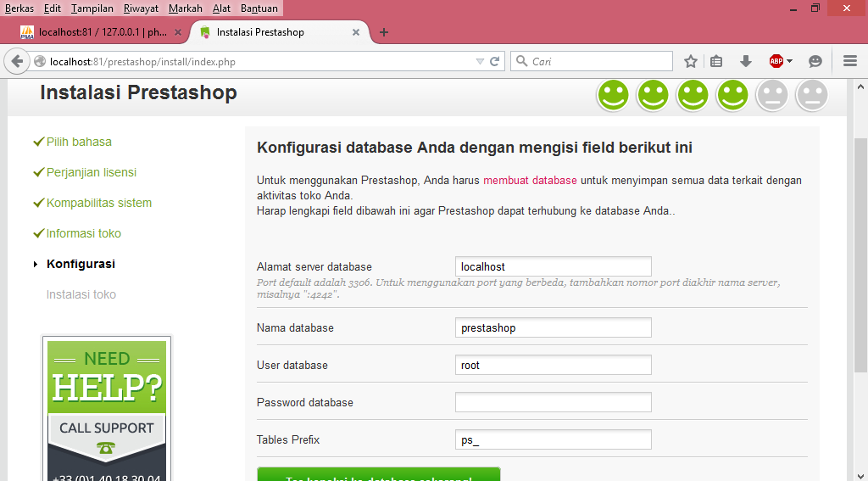Screen dimensions: 868x481
Task: Open the Berkas menu
Action: (x=19, y=8)
